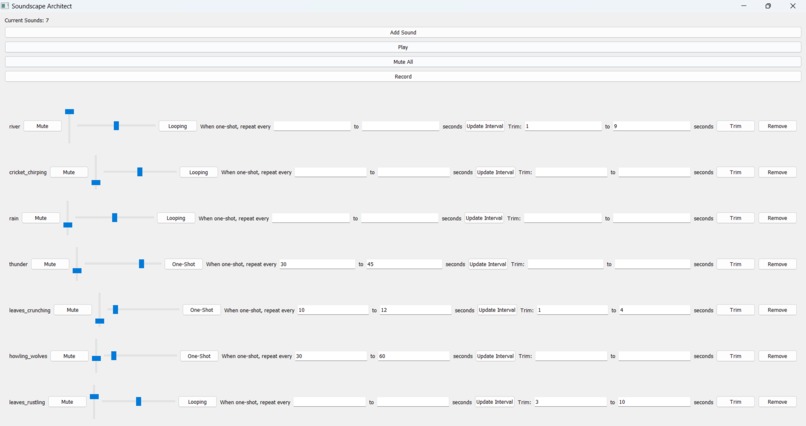The image size is (806, 426).
Task: Click Update Interval for river
Action: [485, 126]
